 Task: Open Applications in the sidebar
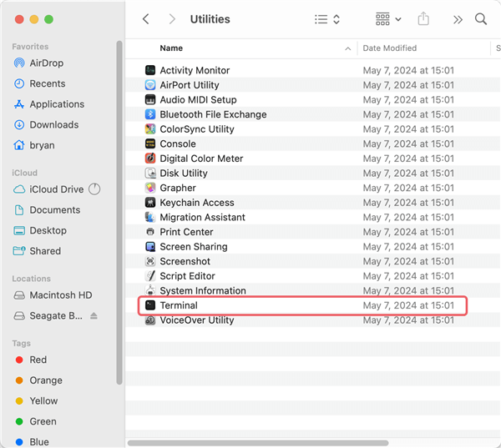click(49, 103)
